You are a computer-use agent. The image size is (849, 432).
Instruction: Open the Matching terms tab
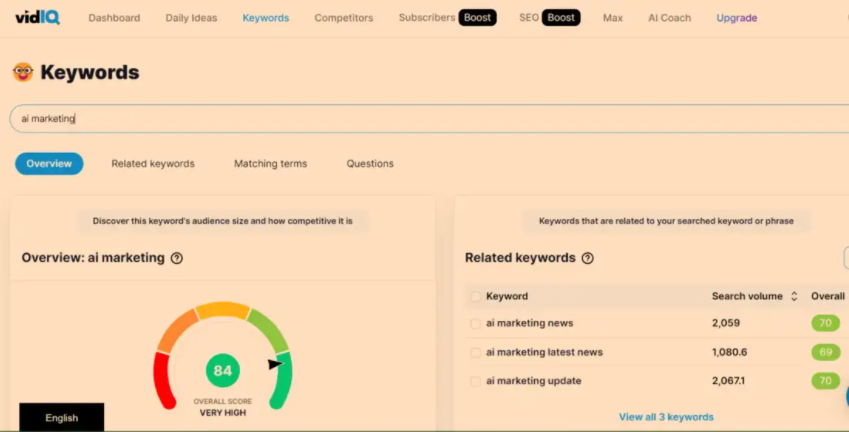click(270, 164)
